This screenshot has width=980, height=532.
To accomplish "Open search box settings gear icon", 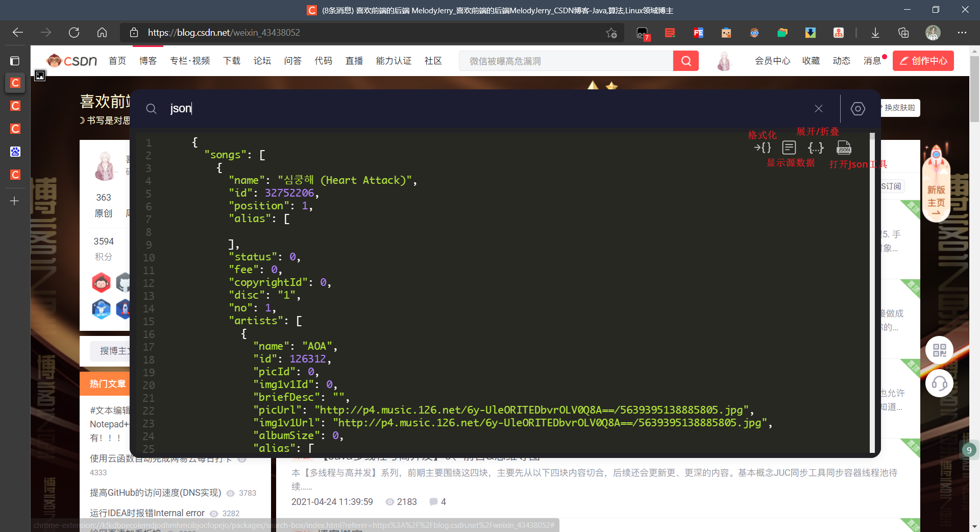I will [858, 108].
